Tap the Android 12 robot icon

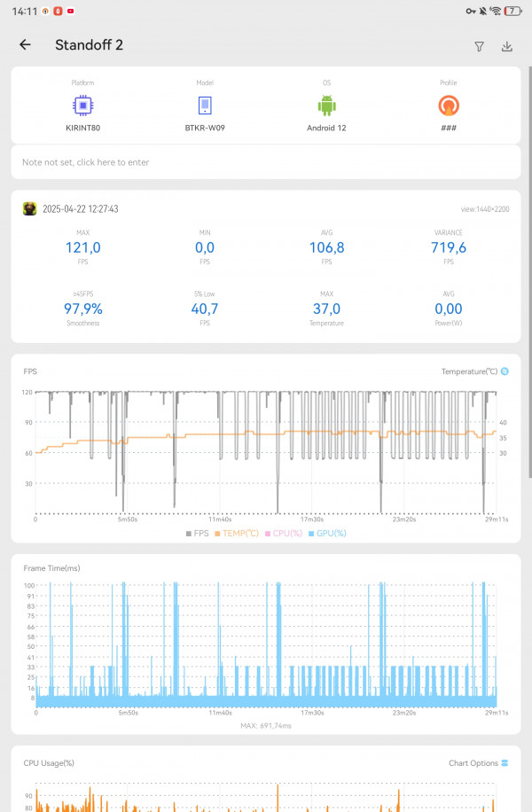[x=327, y=105]
